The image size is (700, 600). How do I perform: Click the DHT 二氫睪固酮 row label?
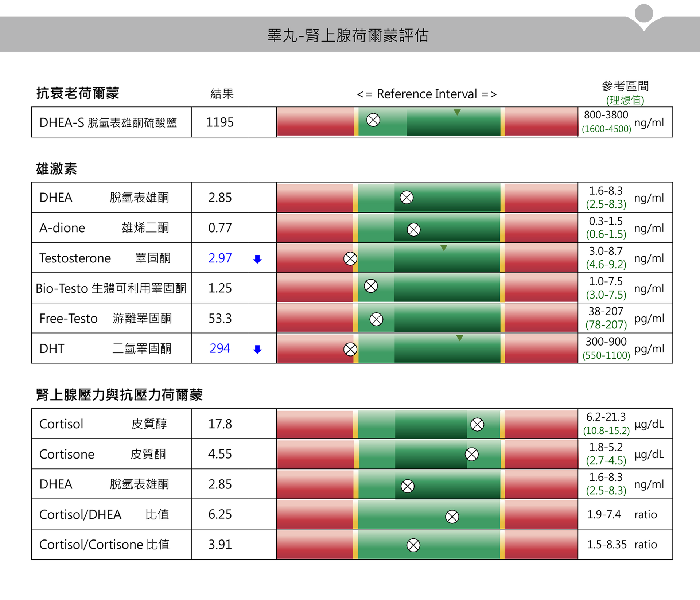(x=105, y=348)
